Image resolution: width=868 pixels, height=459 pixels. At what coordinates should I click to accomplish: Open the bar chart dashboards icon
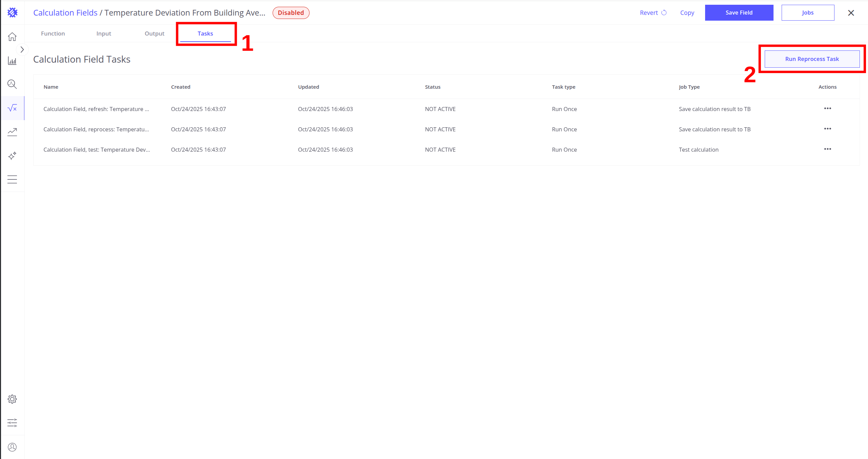pyautogui.click(x=12, y=61)
